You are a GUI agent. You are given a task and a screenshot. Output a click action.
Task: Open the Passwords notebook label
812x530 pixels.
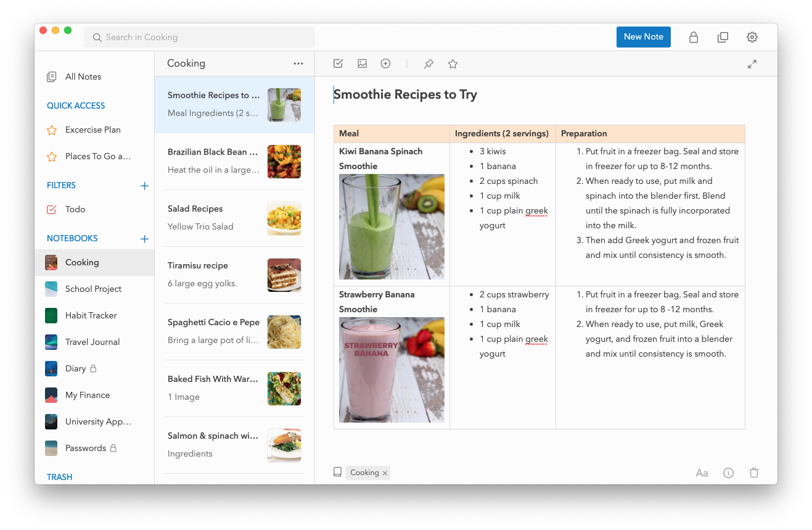86,448
